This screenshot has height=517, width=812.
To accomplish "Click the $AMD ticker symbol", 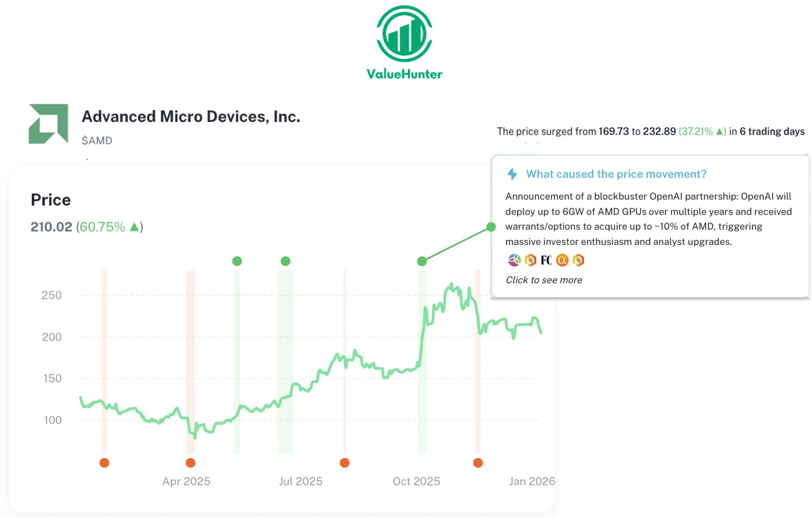I will pos(97,141).
